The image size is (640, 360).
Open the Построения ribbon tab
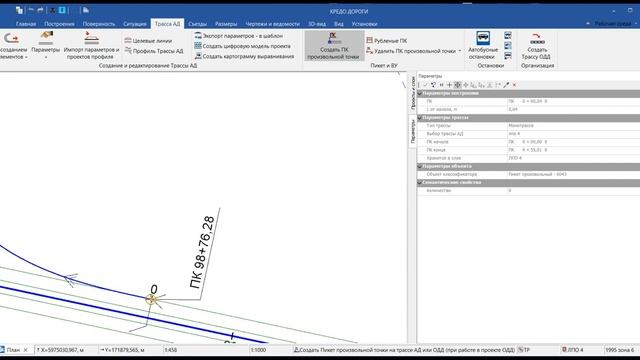(x=59, y=24)
